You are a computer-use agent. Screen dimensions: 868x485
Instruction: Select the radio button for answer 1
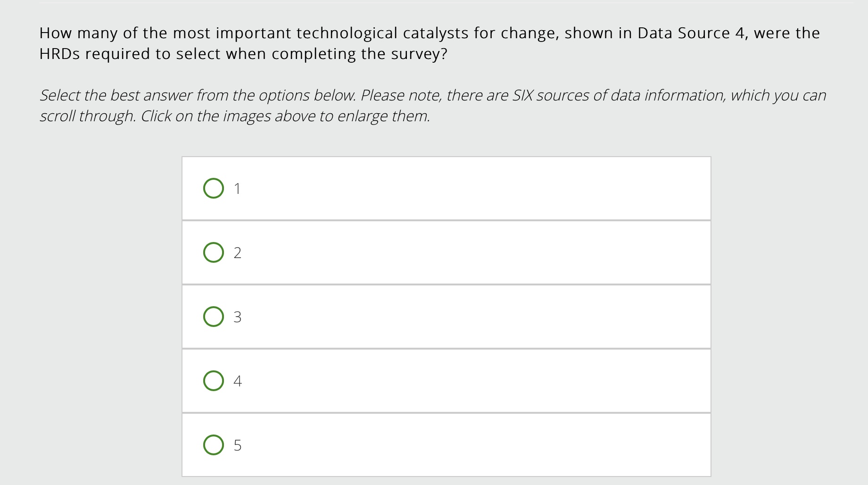point(213,188)
